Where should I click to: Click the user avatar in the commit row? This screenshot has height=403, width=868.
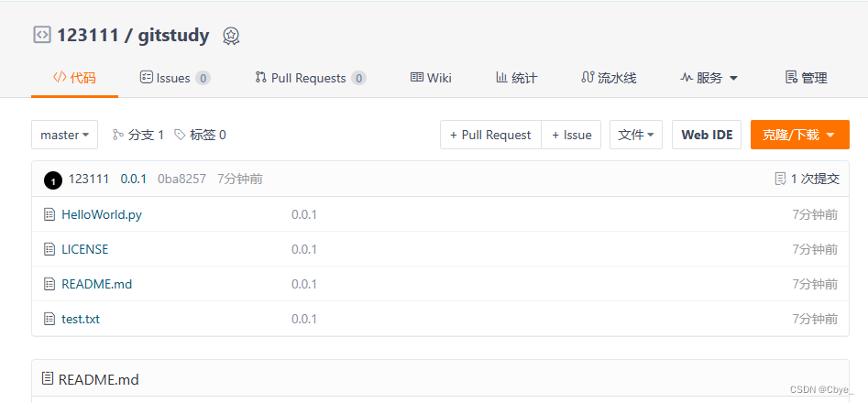(53, 180)
